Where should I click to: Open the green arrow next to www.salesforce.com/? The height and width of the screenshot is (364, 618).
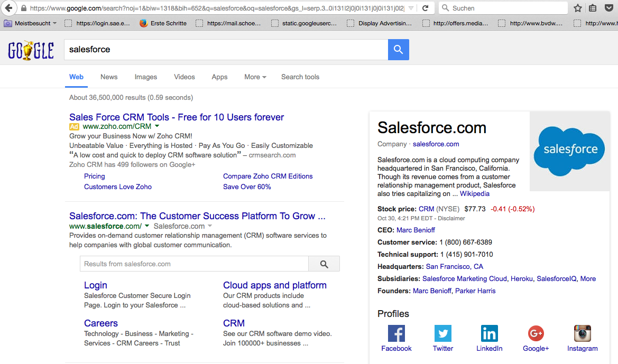pyautogui.click(x=147, y=226)
